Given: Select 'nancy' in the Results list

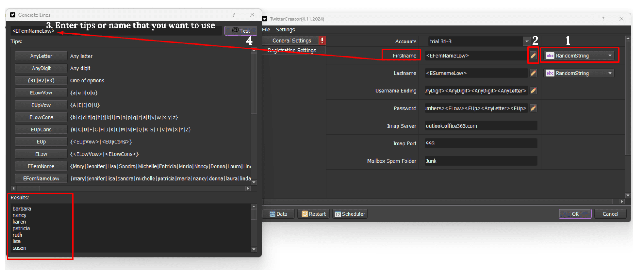Looking at the screenshot, I should [x=19, y=215].
